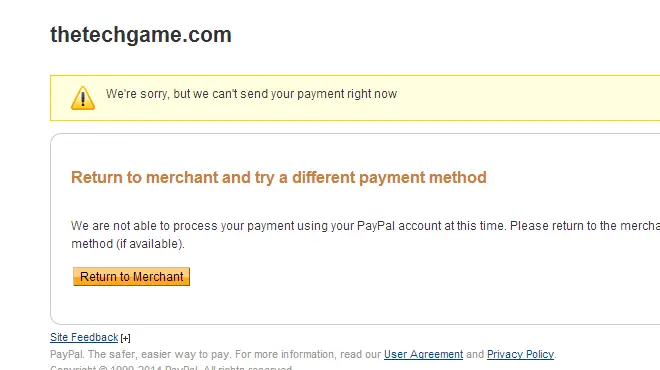The width and height of the screenshot is (660, 370).
Task: Expand the [+] next to Site Feedback
Action: (125, 338)
